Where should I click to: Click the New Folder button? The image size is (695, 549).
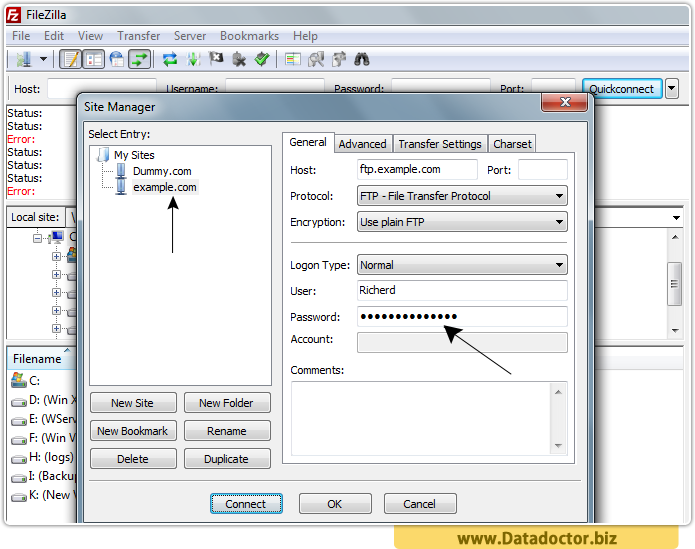pyautogui.click(x=227, y=403)
